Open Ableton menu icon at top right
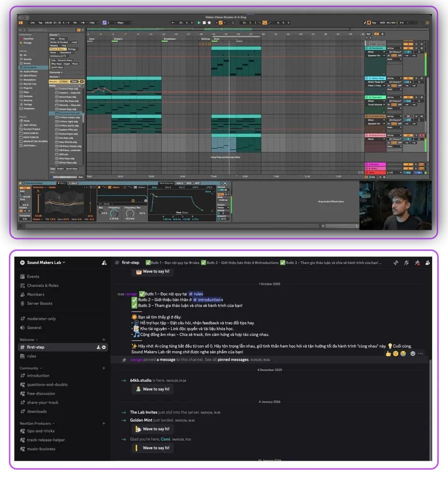Screen dimensions: 448x478 click(427, 22)
